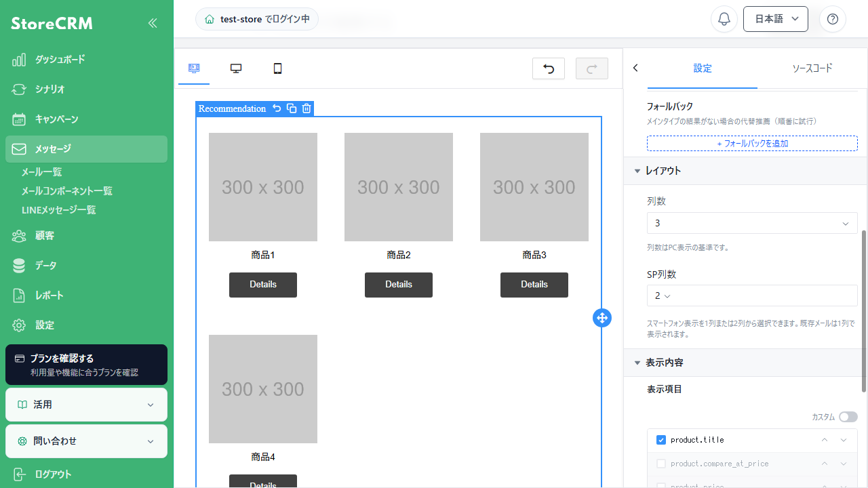This screenshot has width=868, height=488.
Task: Open メールコンポーネント一覧 submenu
Action: tap(66, 191)
